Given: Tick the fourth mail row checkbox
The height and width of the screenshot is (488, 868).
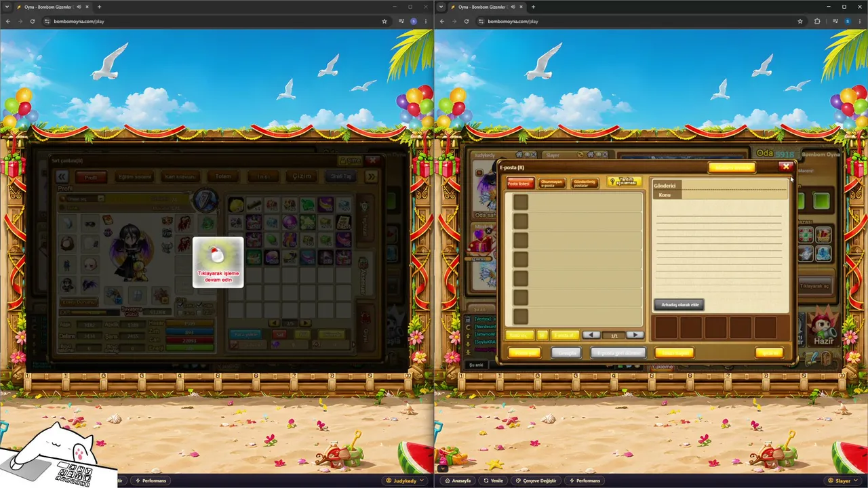Looking at the screenshot, I should [520, 259].
